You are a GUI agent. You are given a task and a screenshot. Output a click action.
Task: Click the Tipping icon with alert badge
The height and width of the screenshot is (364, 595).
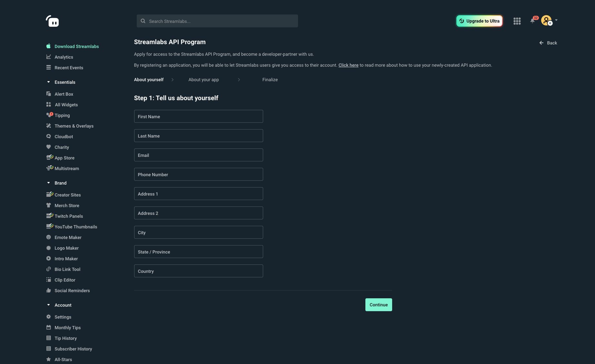coord(49,115)
